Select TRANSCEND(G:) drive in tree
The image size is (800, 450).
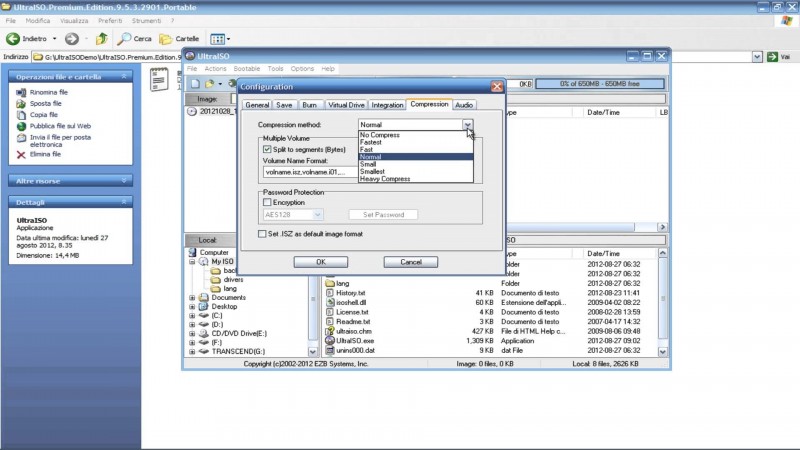pos(238,352)
